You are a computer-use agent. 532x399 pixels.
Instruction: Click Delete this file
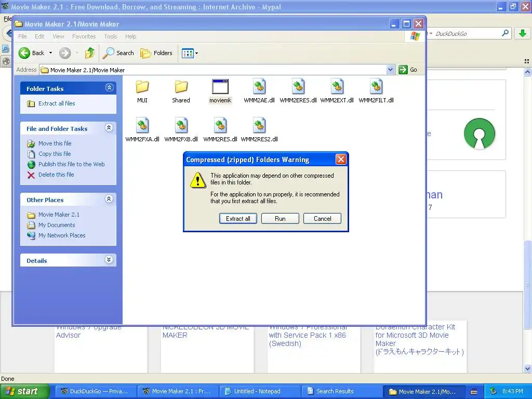[56, 175]
